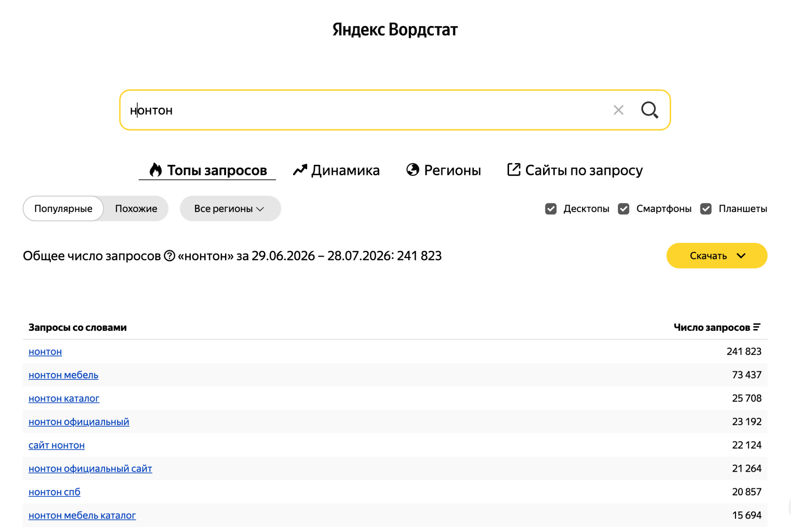The image size is (791, 532).
Task: Select the Популярные option
Action: pos(63,208)
